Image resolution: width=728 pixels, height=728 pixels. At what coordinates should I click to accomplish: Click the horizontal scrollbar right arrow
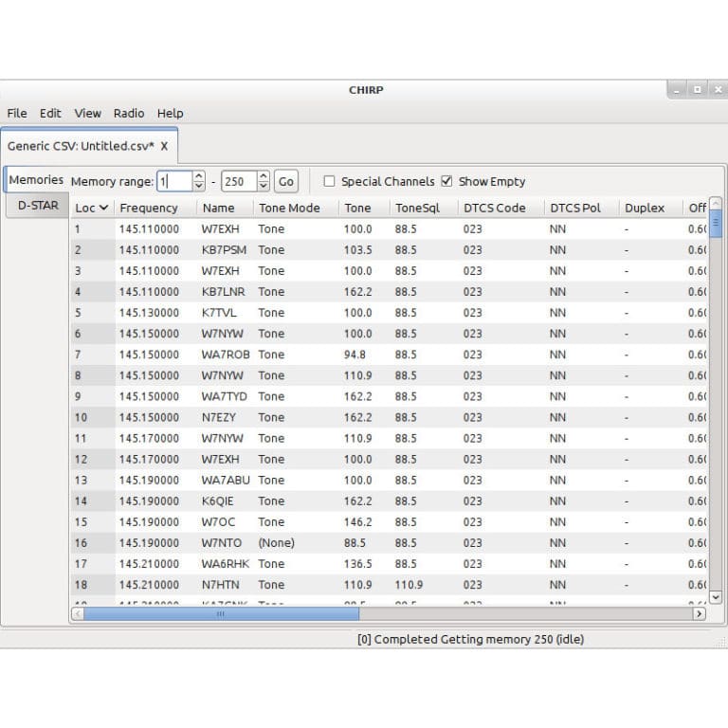point(700,614)
